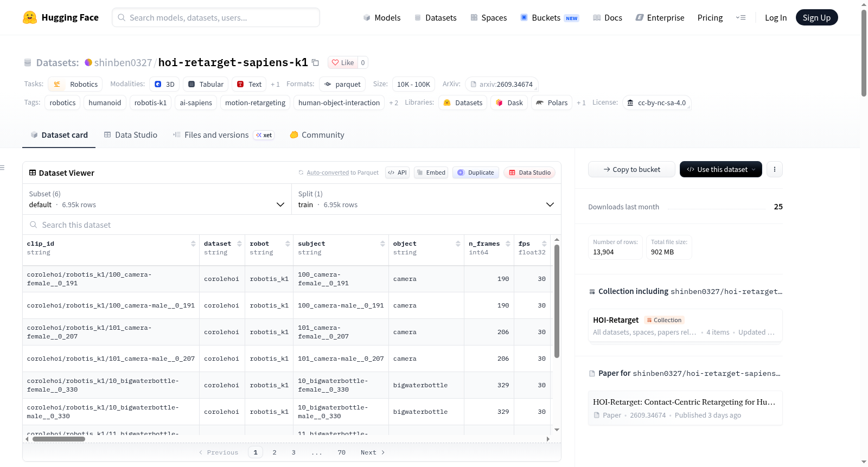
Task: Sort by the subject column icon
Action: point(382,244)
